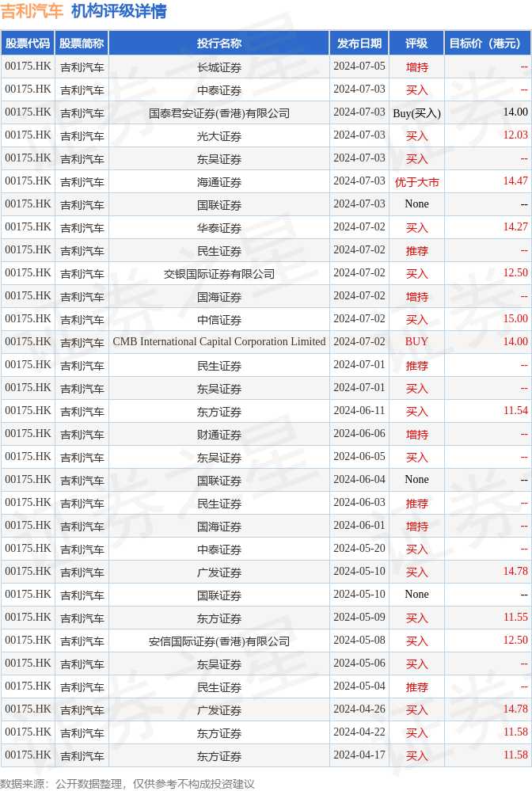Click 14.78 price in 2024-05-10 row
The width and height of the screenshot is (532, 791).
pyautogui.click(x=515, y=572)
